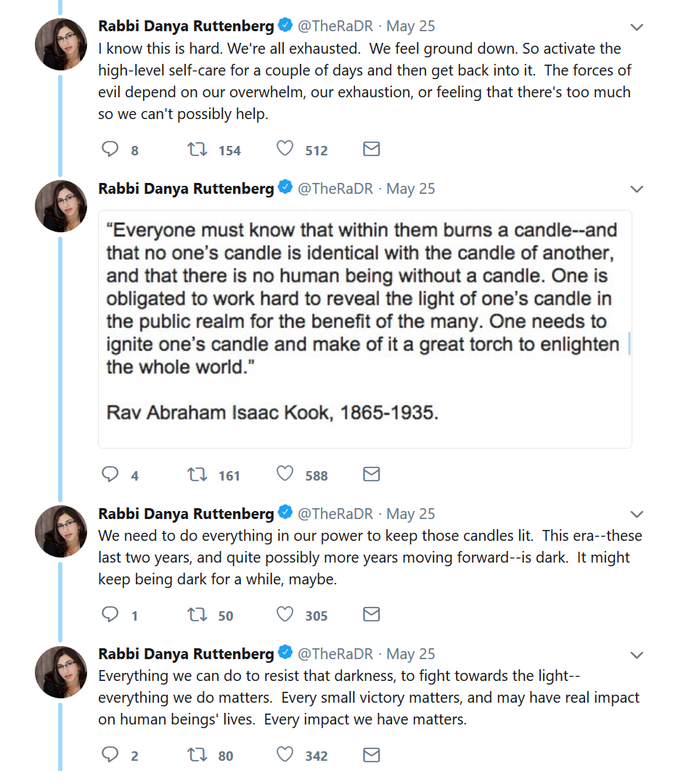Reply to the "I know this is hard" tweet
Image resolution: width=681 pixels, height=784 pixels.
110,150
